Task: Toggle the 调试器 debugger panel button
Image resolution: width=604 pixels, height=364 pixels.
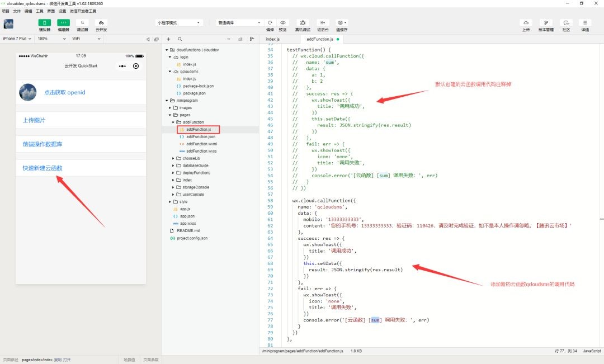Action: click(x=82, y=23)
